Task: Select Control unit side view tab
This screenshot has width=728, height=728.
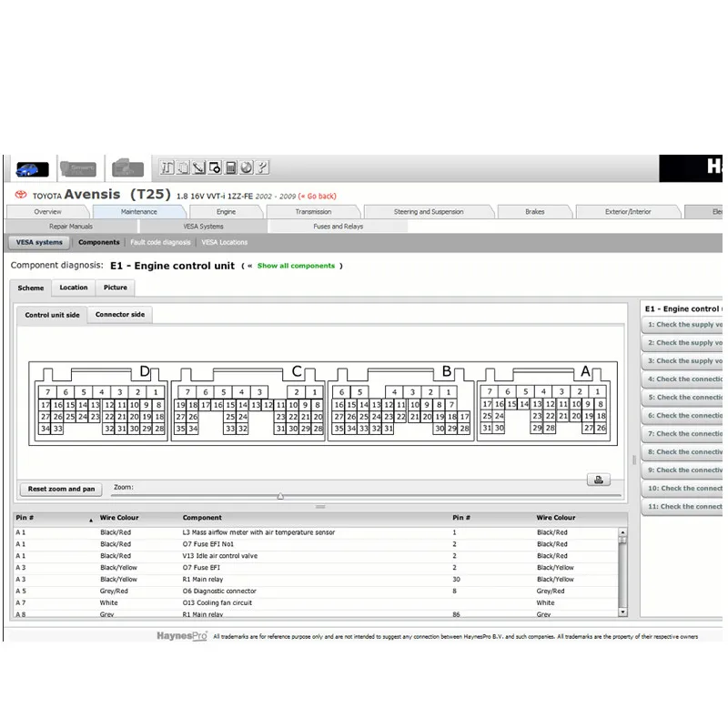Action: [x=52, y=315]
